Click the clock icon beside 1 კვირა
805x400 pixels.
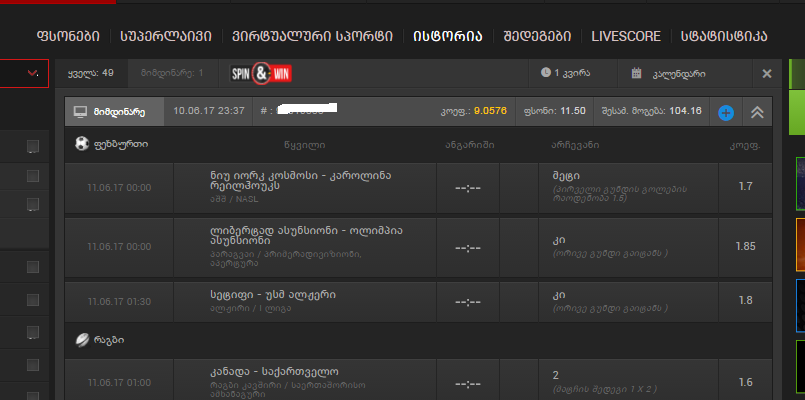tap(545, 73)
